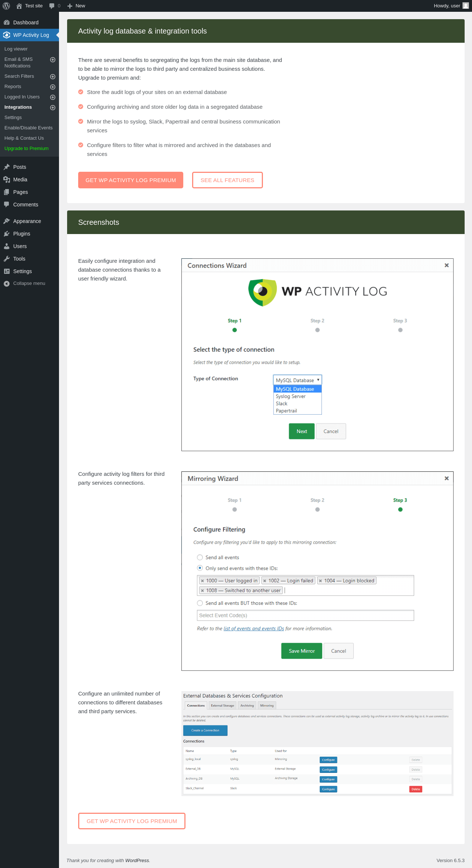
Task: Click the Users person icon
Action: pyautogui.click(x=7, y=246)
